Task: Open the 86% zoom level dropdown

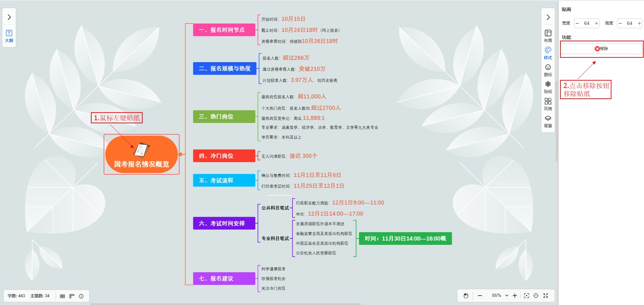Action: click(x=500, y=296)
